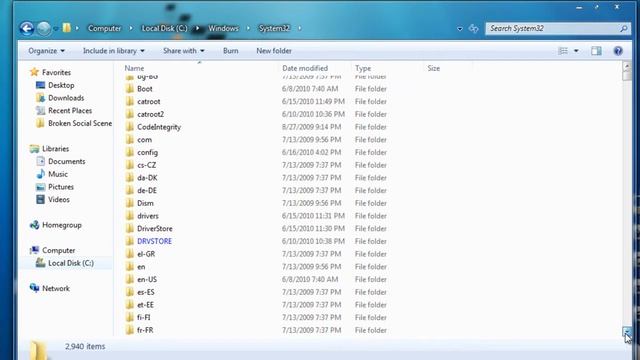Select Network in navigation pane

(x=56, y=288)
